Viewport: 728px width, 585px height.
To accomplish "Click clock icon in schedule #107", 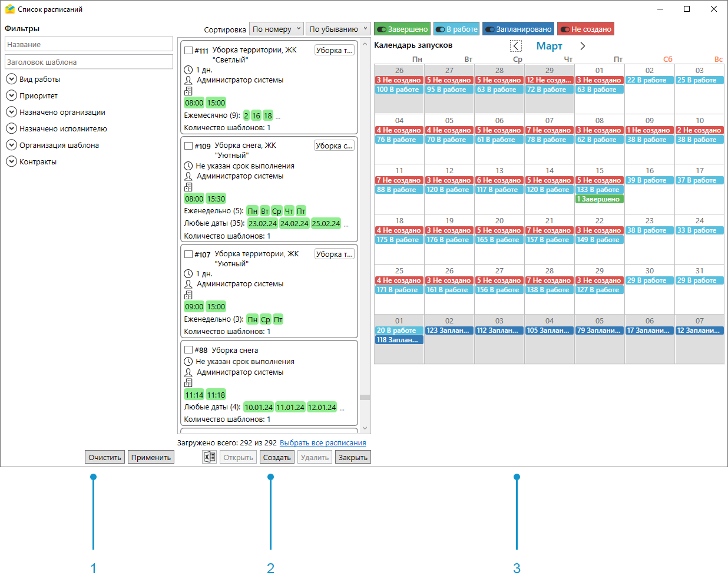I will 188,274.
